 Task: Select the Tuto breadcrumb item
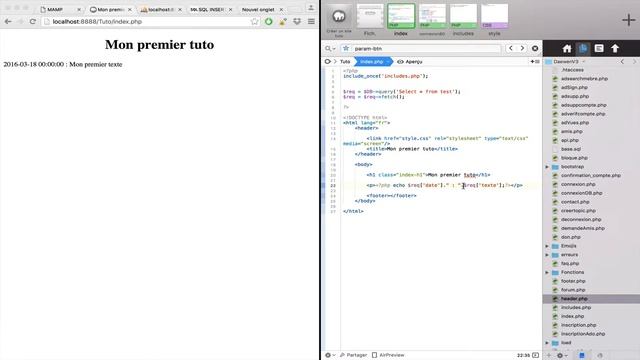point(345,62)
